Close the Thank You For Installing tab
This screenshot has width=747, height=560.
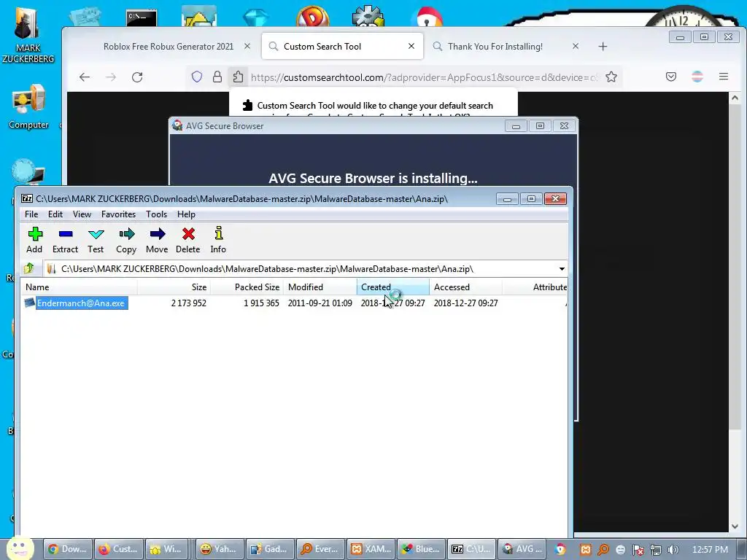(x=576, y=46)
